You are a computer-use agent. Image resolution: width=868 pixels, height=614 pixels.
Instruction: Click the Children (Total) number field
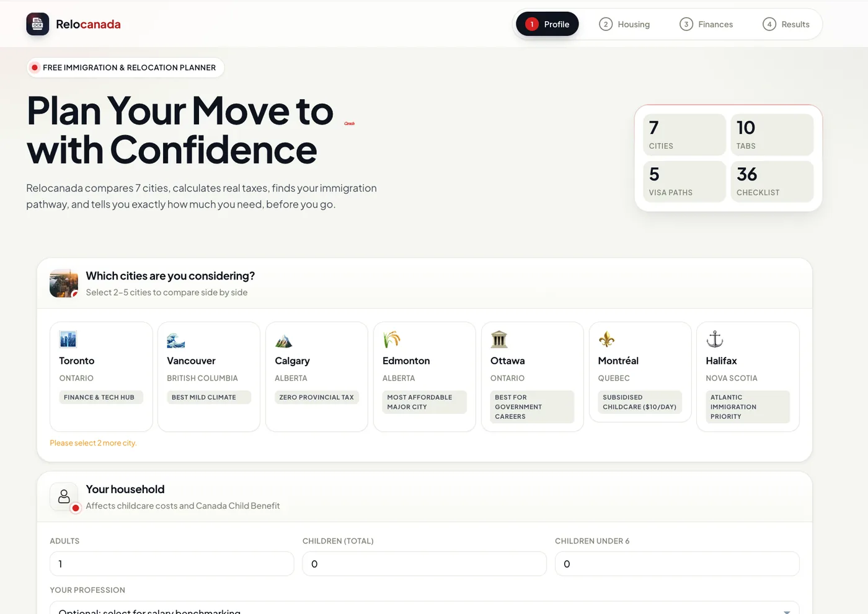coord(425,564)
